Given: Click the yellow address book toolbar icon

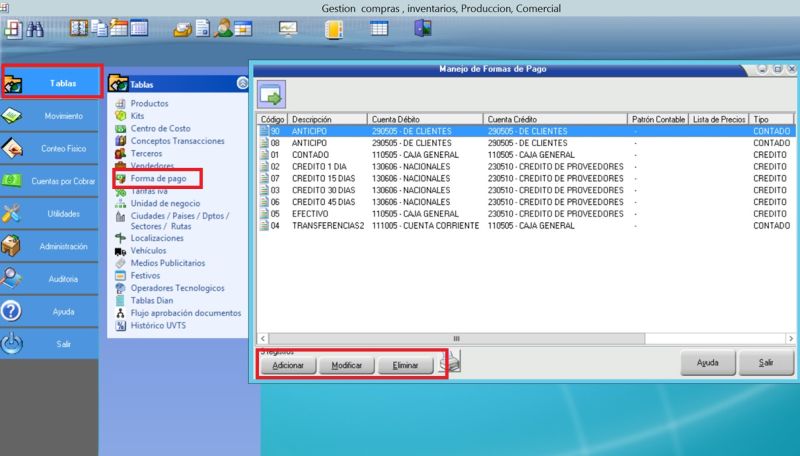Looking at the screenshot, I should point(333,29).
